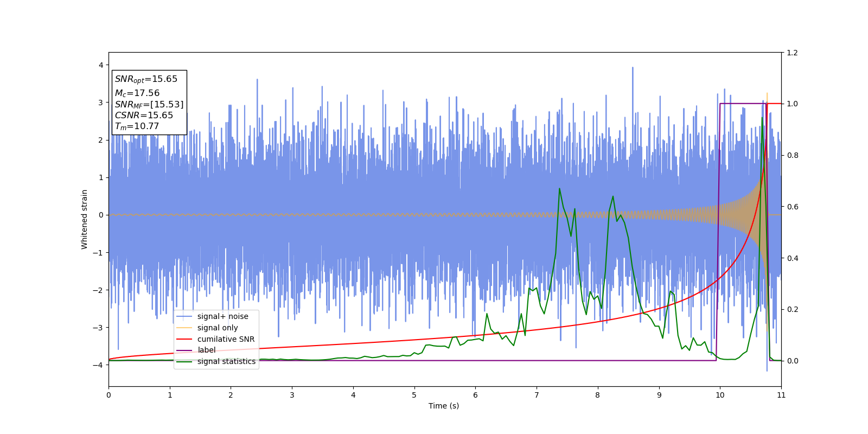This screenshot has width=868, height=434.
Task: Click right y-axis tick label 1.2
Action: point(792,53)
